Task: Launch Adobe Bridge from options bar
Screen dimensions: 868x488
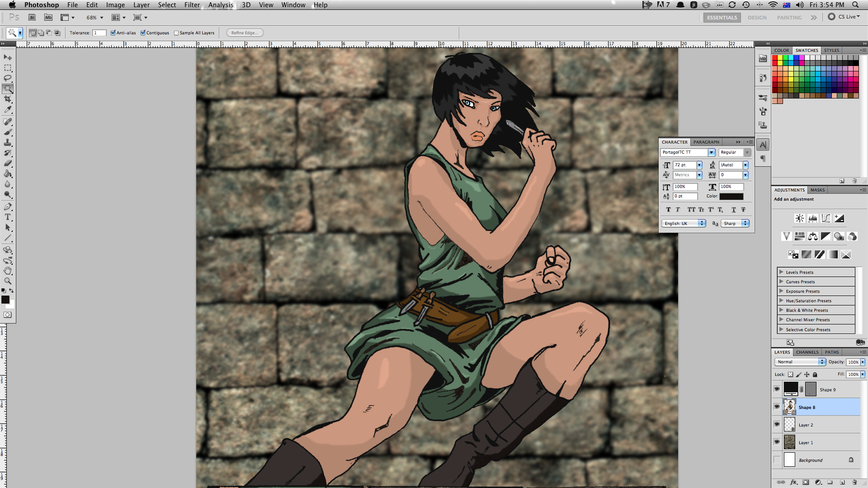Action: pos(32,18)
